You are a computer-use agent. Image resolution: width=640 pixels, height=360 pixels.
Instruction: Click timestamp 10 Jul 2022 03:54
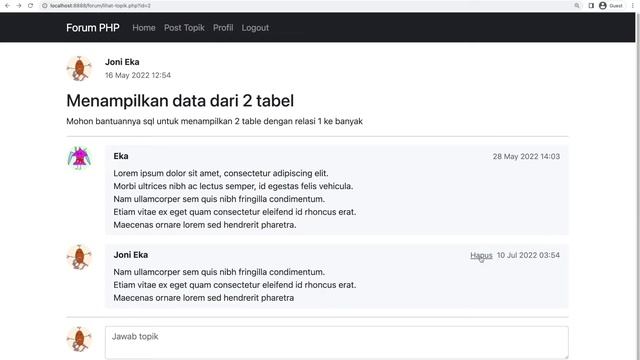(528, 255)
